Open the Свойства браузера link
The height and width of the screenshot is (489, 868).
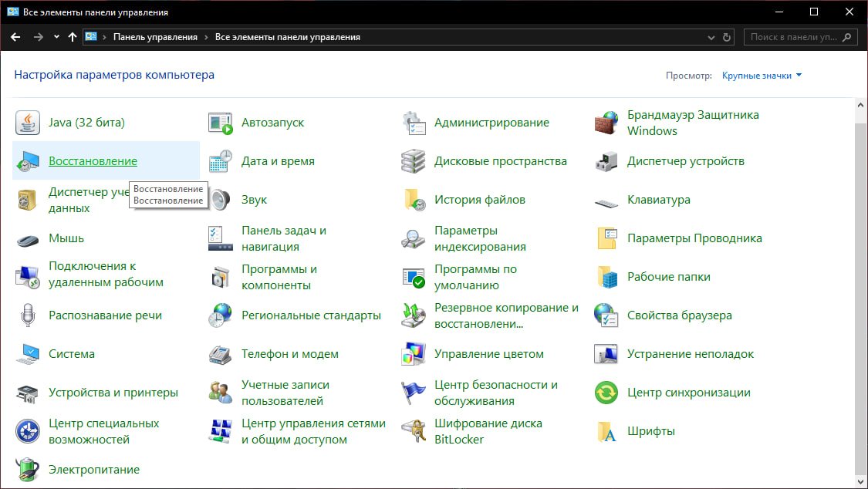tap(679, 315)
